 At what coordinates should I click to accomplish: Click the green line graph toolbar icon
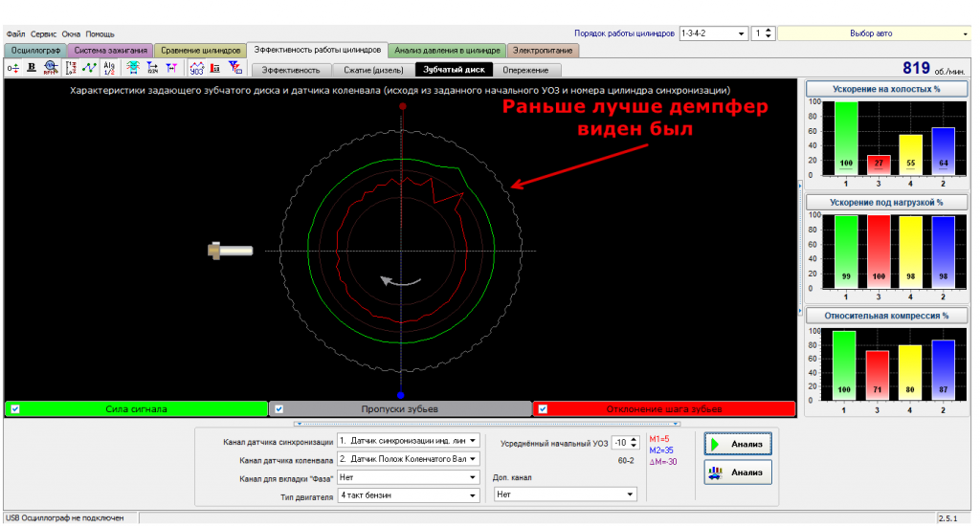[89, 68]
